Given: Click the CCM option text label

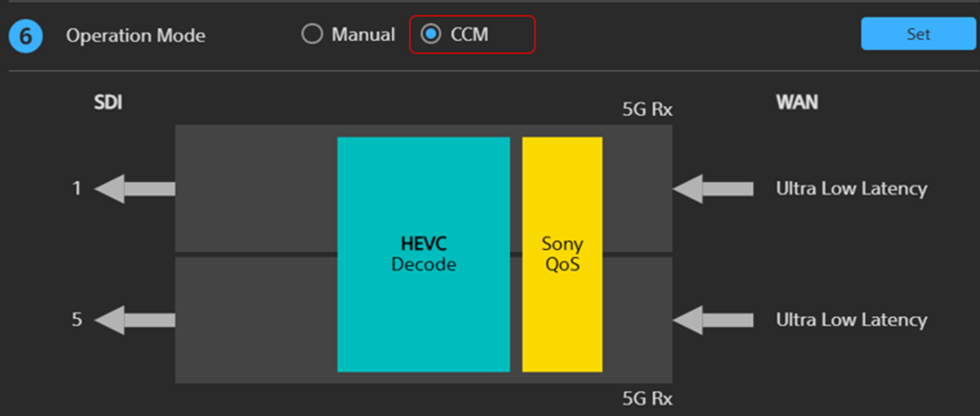Looking at the screenshot, I should (x=469, y=34).
